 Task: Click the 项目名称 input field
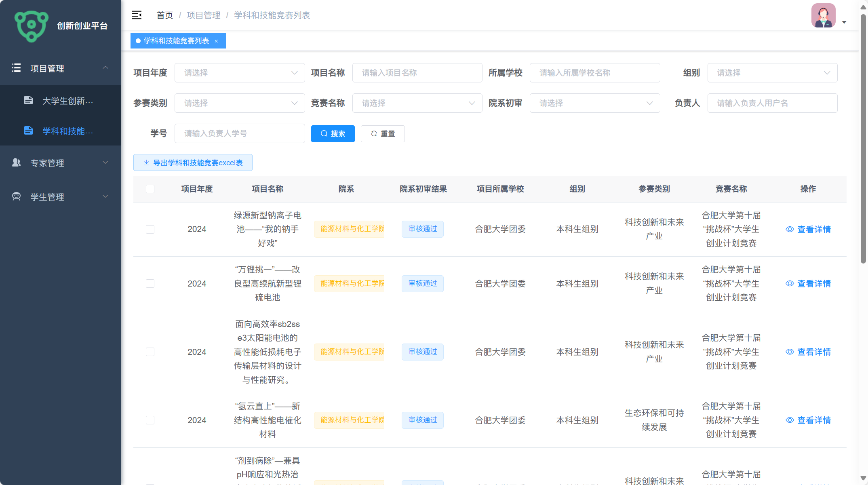point(417,73)
